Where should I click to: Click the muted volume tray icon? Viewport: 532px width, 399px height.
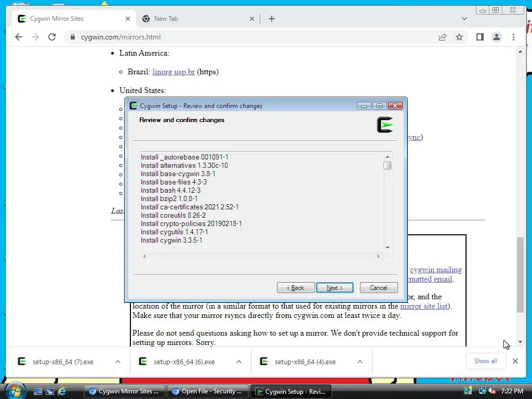[492, 391]
